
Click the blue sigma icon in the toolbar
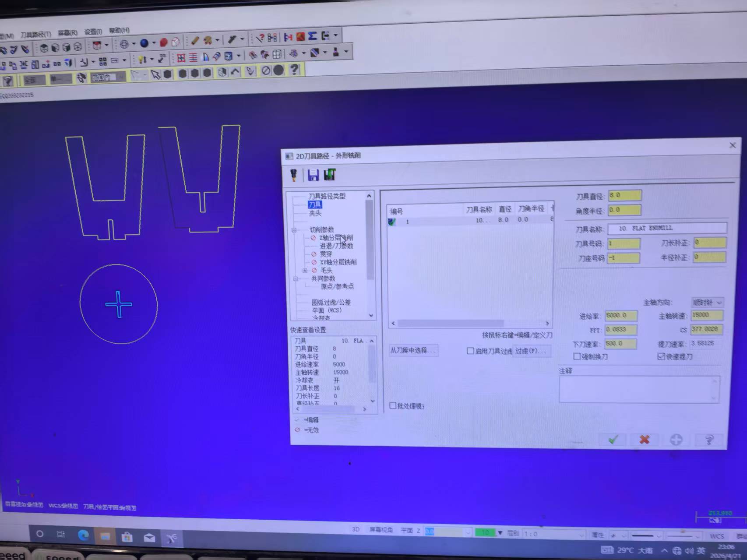coord(312,36)
